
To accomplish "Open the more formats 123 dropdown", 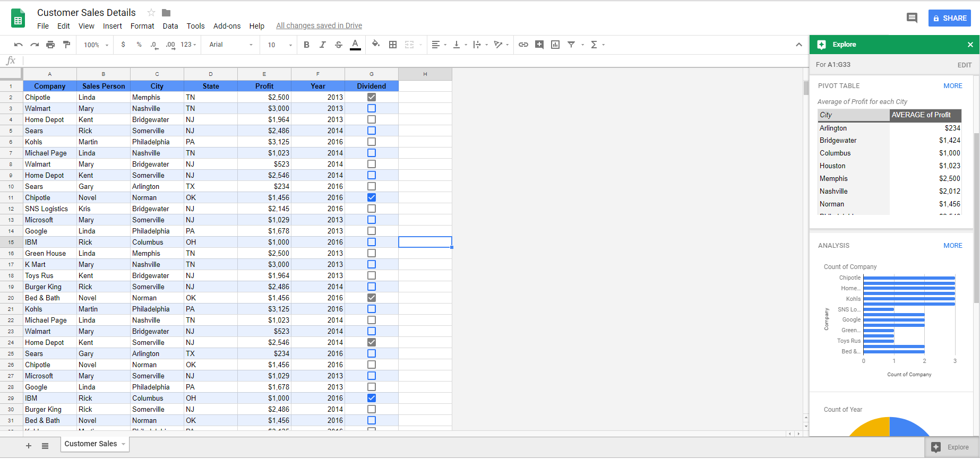I will click(x=188, y=45).
